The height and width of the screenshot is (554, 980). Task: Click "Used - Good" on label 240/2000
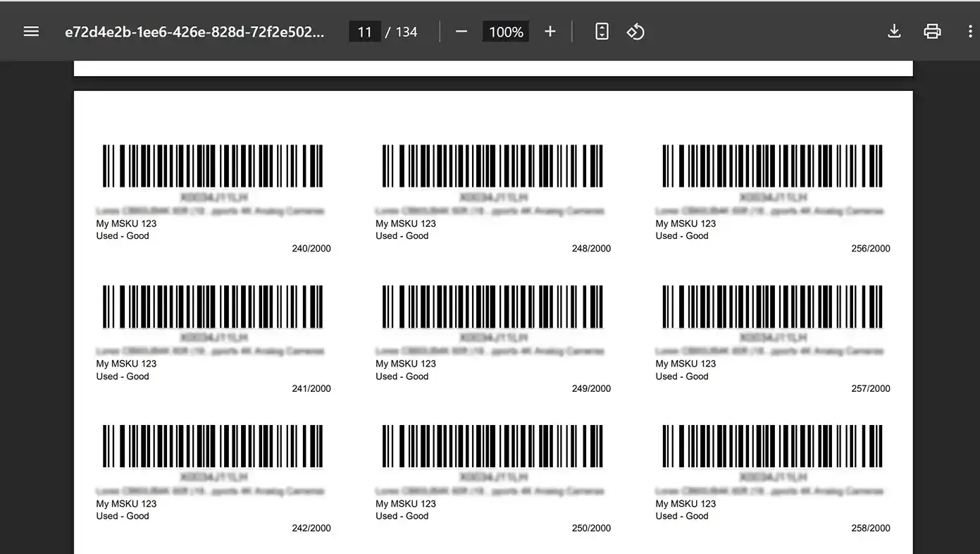(123, 235)
